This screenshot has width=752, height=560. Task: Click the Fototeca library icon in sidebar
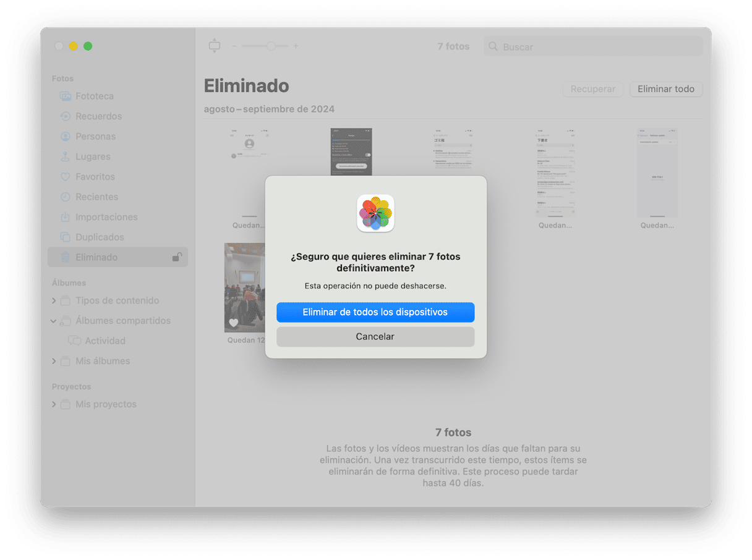click(x=65, y=96)
